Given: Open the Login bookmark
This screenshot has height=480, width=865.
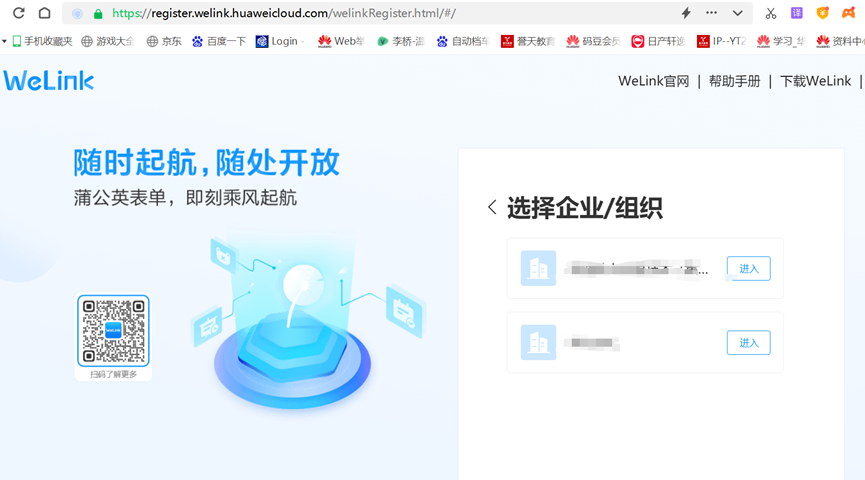Looking at the screenshot, I should coord(280,41).
